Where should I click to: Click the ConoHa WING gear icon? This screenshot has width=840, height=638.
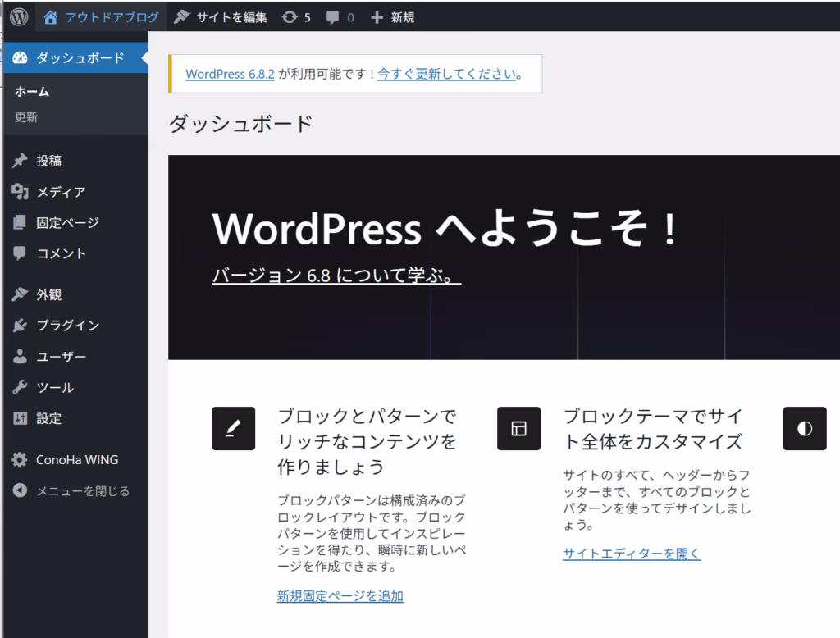coord(21,460)
